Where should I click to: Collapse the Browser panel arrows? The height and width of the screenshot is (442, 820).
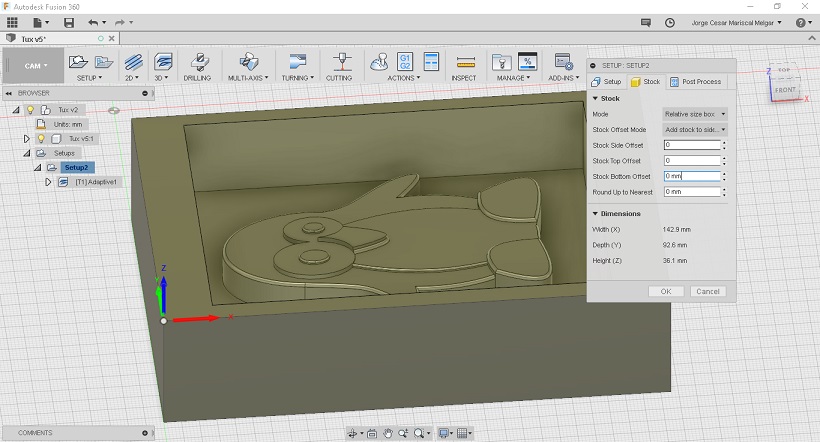(9, 93)
